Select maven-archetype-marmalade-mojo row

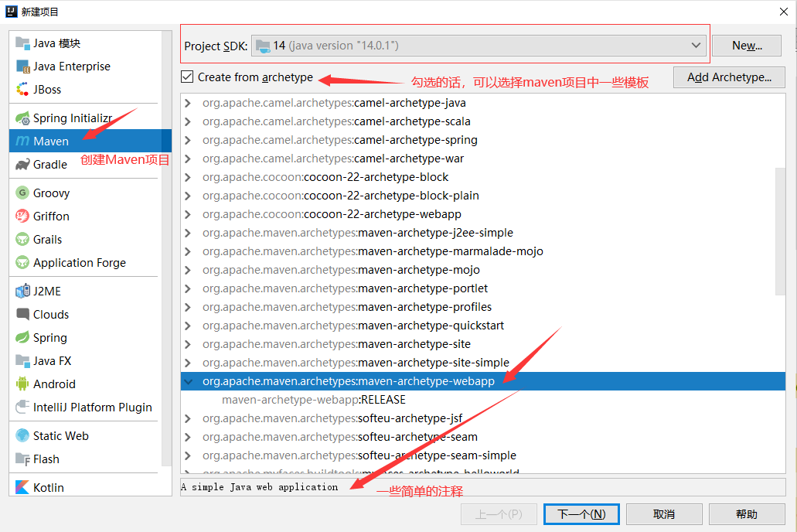click(478, 251)
